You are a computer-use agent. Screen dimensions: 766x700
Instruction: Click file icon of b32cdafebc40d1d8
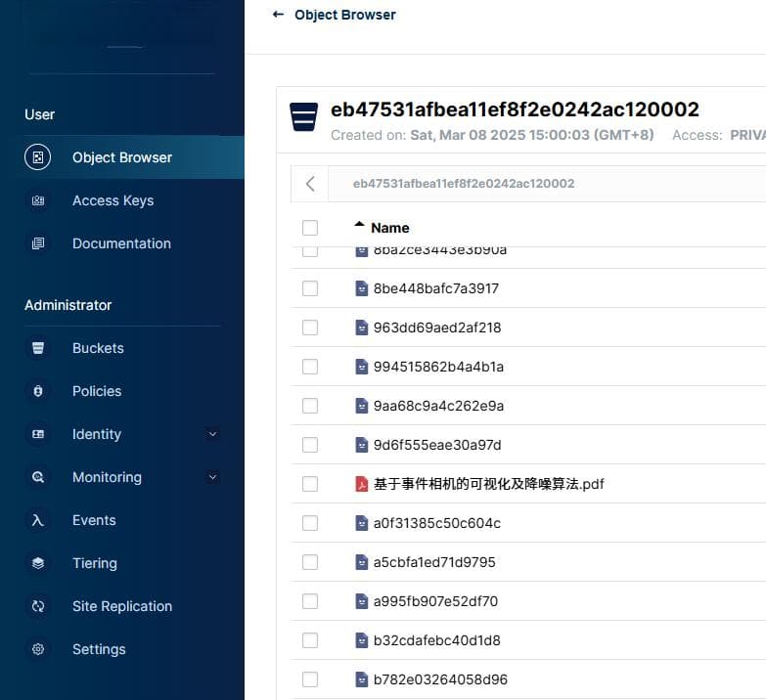click(362, 640)
